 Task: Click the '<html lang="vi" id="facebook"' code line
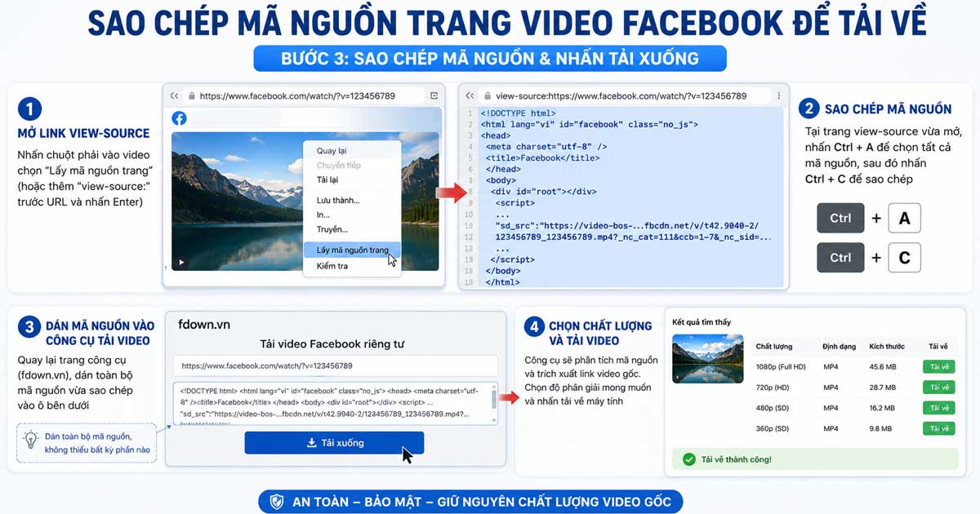(x=589, y=125)
